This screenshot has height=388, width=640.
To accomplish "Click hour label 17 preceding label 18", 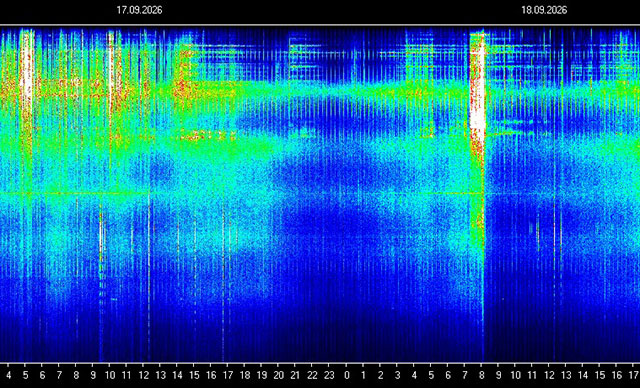I will pos(228,375).
